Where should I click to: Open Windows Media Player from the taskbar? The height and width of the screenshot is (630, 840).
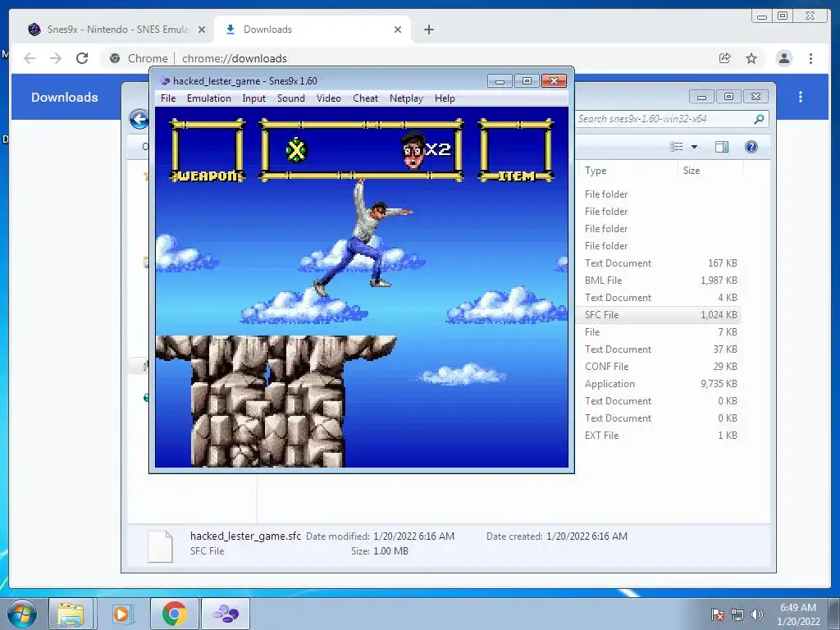click(x=122, y=614)
